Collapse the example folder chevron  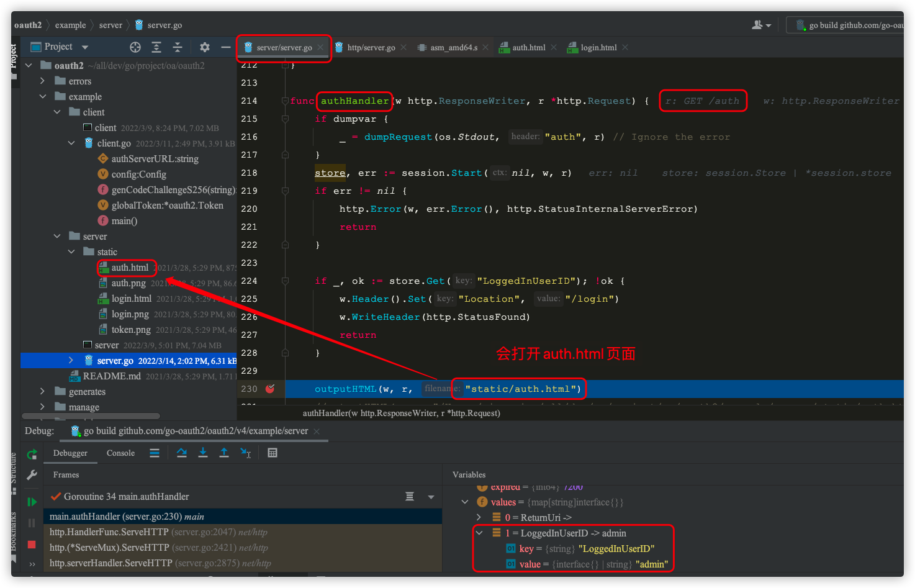[43, 96]
